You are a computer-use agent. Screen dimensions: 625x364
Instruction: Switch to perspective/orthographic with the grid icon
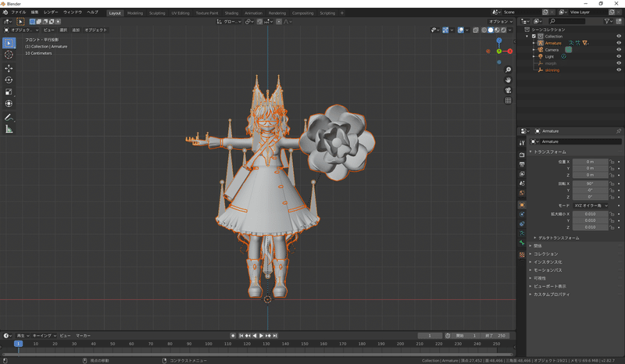click(x=508, y=100)
